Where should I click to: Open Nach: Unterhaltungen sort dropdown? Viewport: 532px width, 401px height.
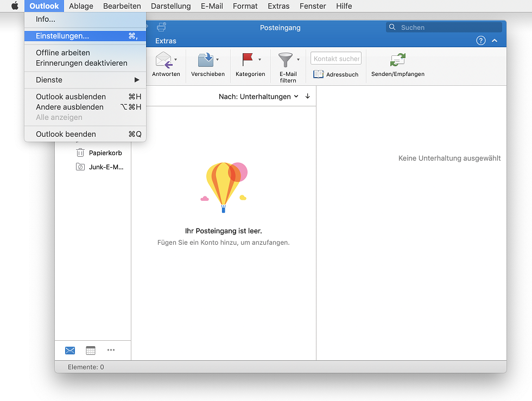pyautogui.click(x=258, y=97)
